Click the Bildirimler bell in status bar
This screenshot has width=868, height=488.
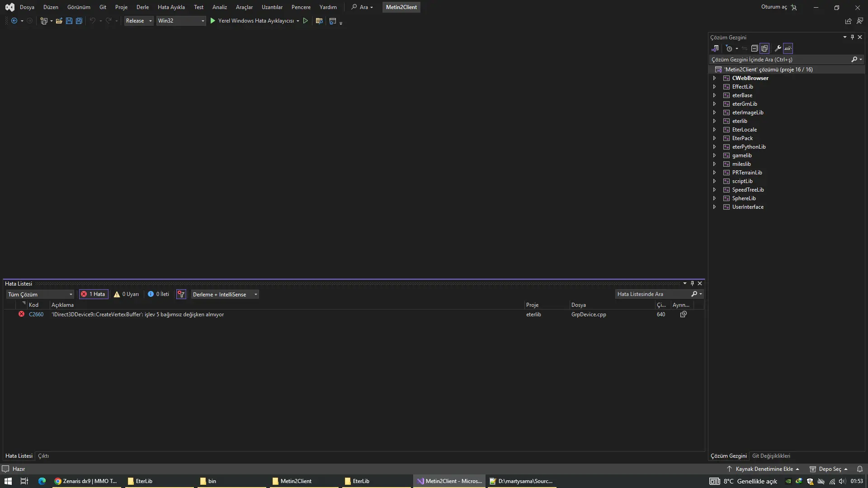tap(860, 469)
